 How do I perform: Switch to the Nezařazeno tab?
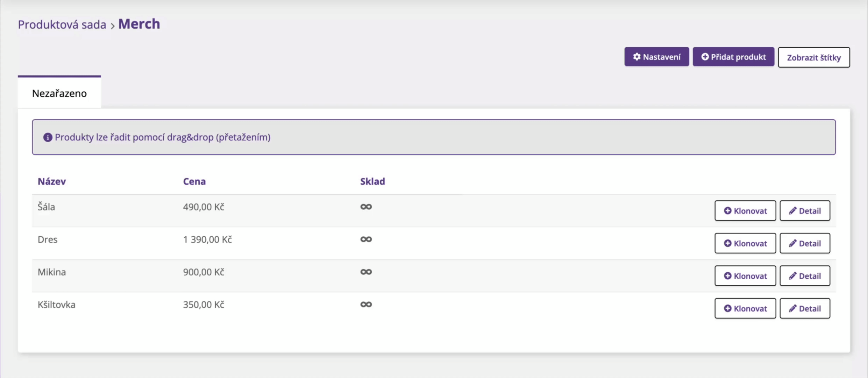(59, 93)
